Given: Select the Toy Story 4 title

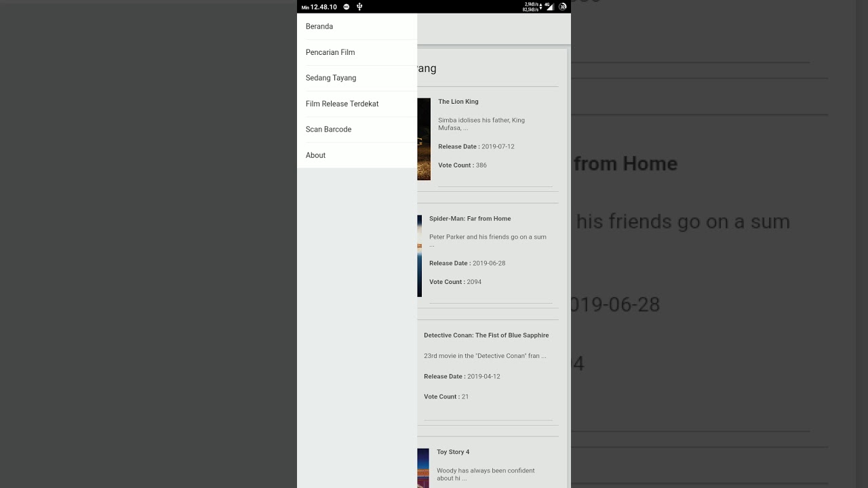Looking at the screenshot, I should tap(453, 451).
